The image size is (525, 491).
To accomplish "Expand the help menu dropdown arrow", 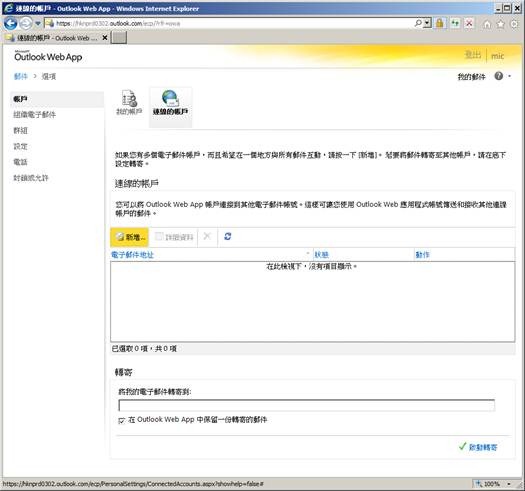I will tap(510, 76).
